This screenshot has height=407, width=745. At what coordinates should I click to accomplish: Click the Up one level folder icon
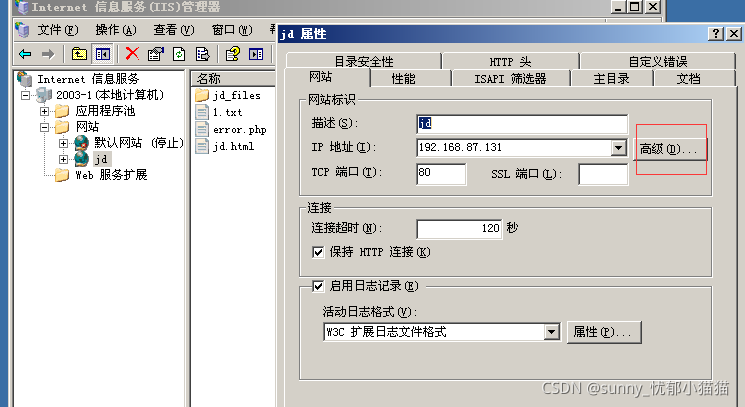79,54
